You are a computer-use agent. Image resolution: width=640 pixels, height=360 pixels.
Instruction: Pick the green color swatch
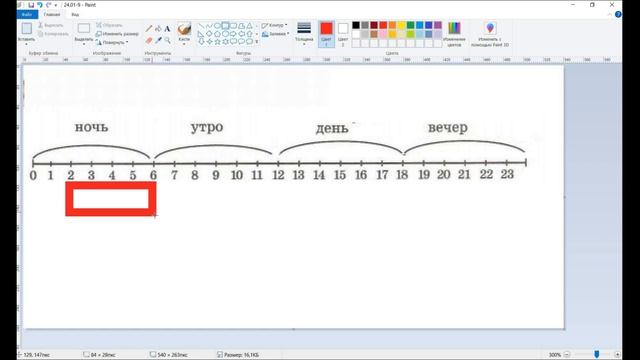click(411, 25)
